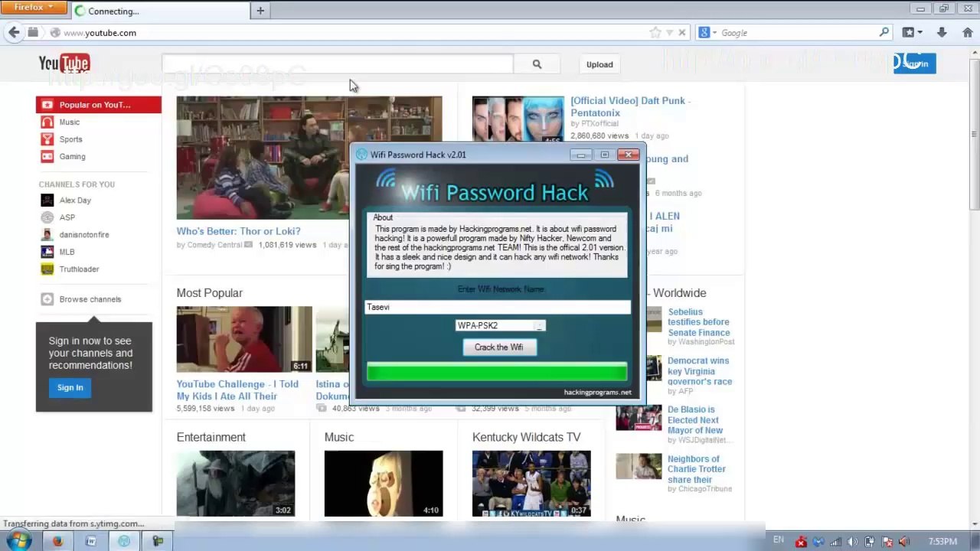
Task: Open the Alex Day channel
Action: tap(75, 201)
